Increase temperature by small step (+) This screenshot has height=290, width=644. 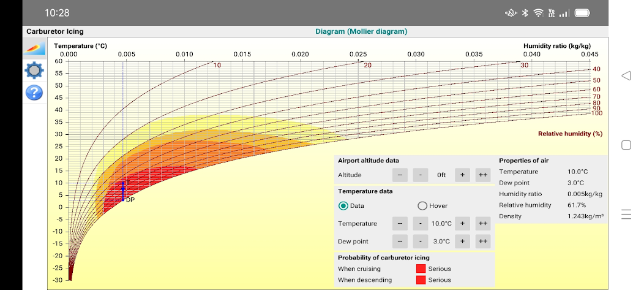point(462,224)
